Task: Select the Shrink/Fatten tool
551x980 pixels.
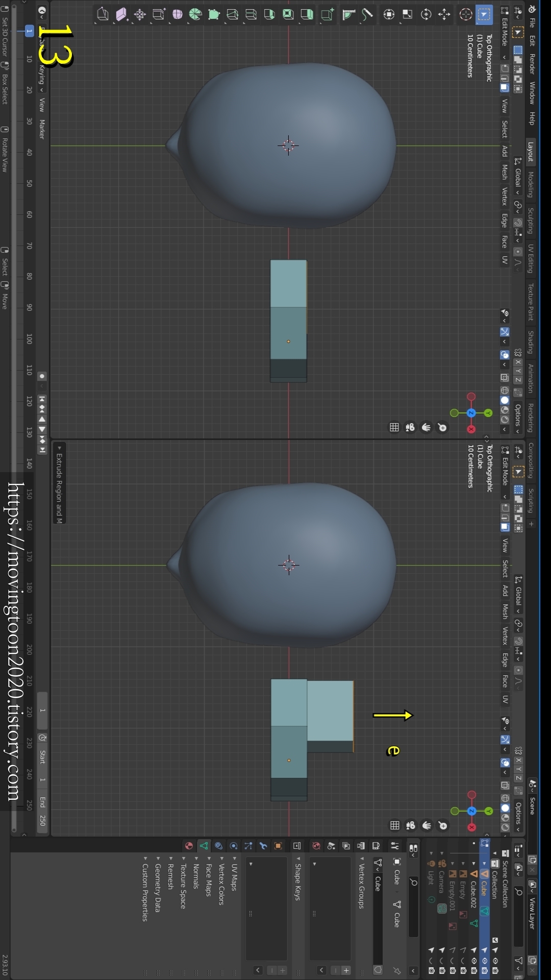Action: click(x=140, y=15)
